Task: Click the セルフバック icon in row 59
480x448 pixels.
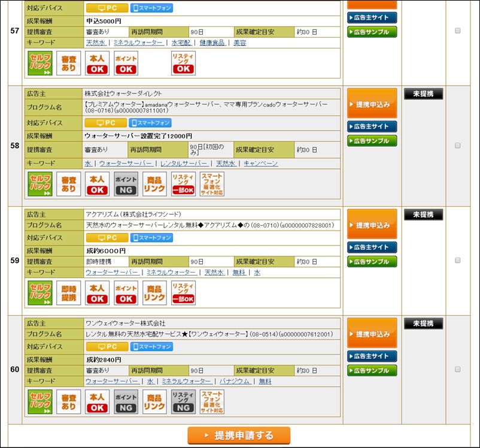Action: click(40, 293)
